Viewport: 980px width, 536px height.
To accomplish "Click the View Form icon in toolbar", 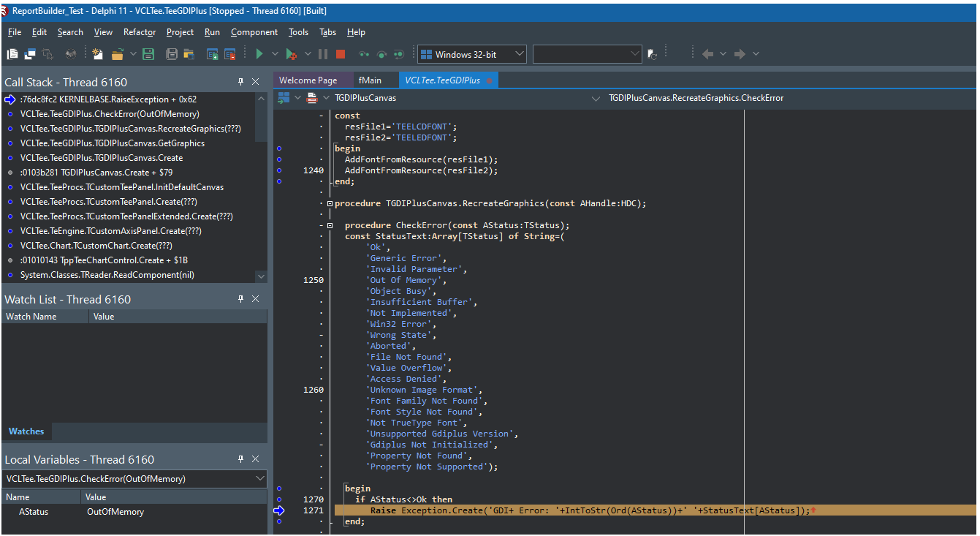I will click(x=30, y=54).
